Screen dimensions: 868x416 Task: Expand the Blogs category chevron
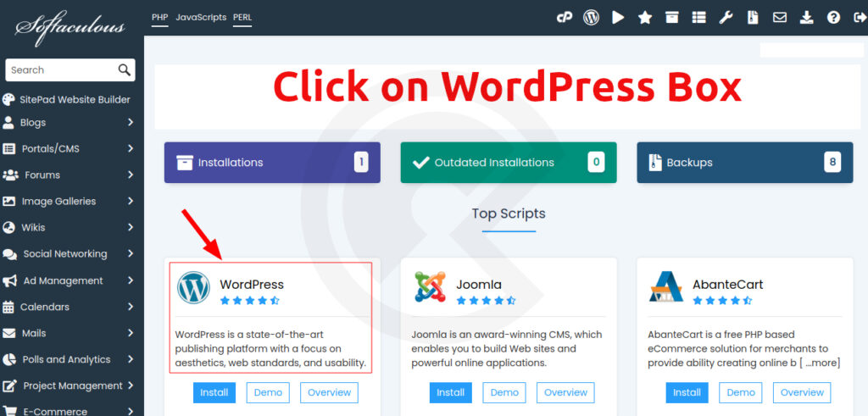point(131,122)
